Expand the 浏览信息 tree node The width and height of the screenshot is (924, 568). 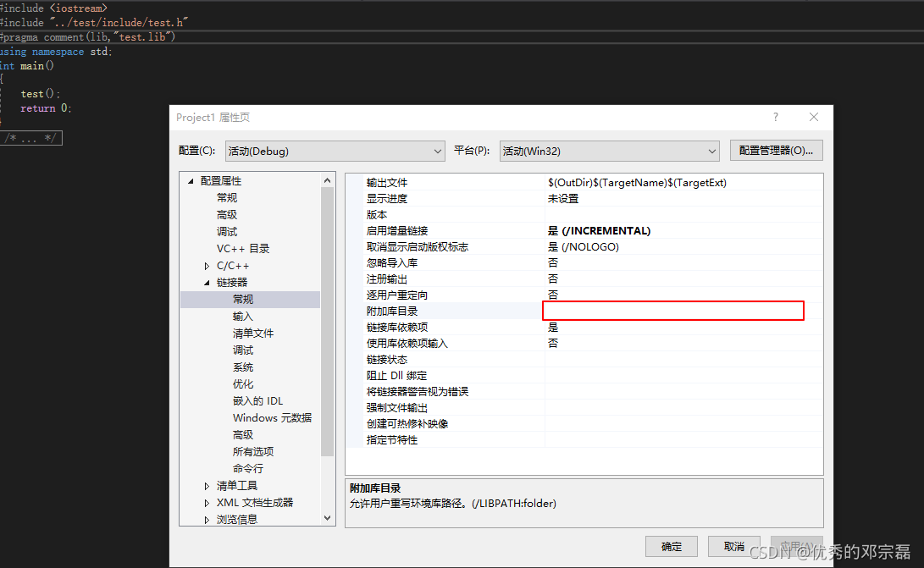pyautogui.click(x=207, y=520)
